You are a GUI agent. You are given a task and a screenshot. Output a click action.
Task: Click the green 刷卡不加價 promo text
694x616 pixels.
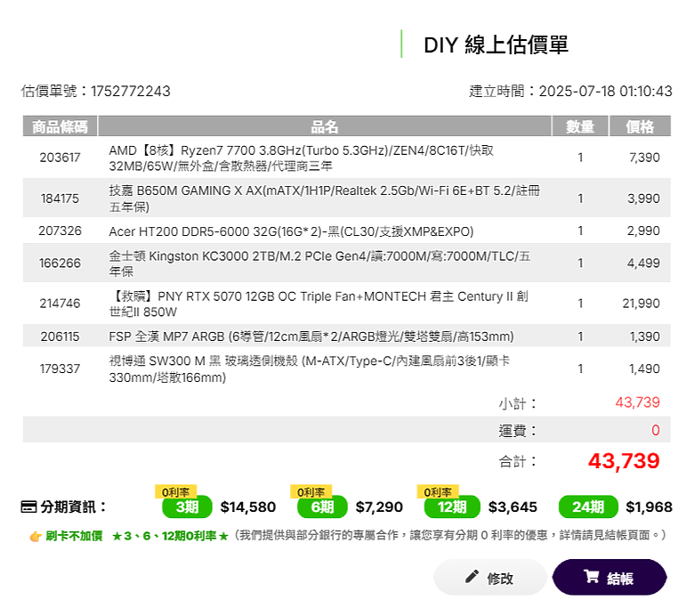tap(74, 536)
